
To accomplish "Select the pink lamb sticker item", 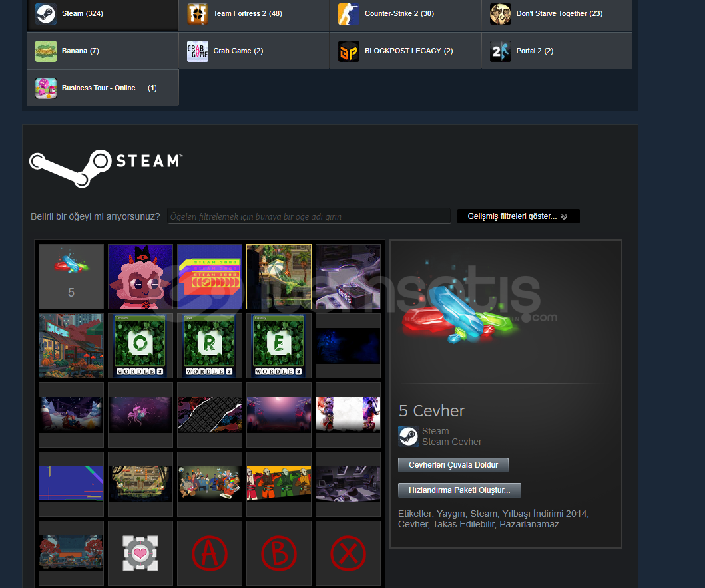I will pyautogui.click(x=140, y=277).
